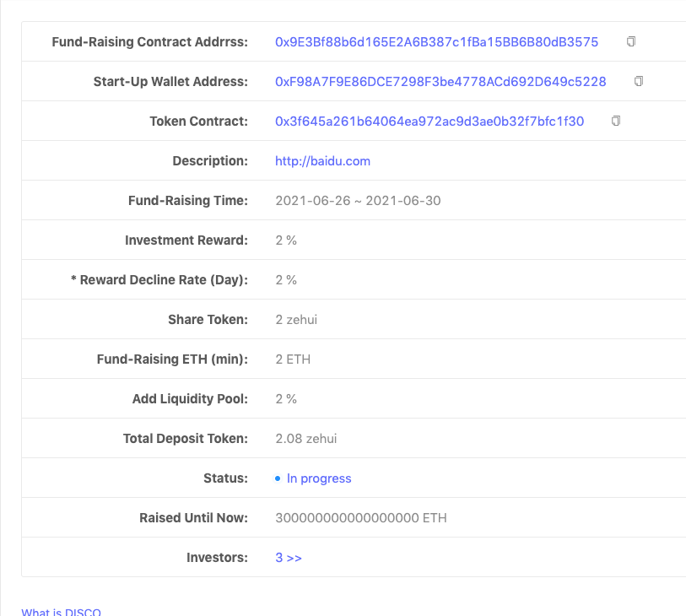Click the Fund-Raising ETH (min) value
The image size is (686, 616).
293,359
